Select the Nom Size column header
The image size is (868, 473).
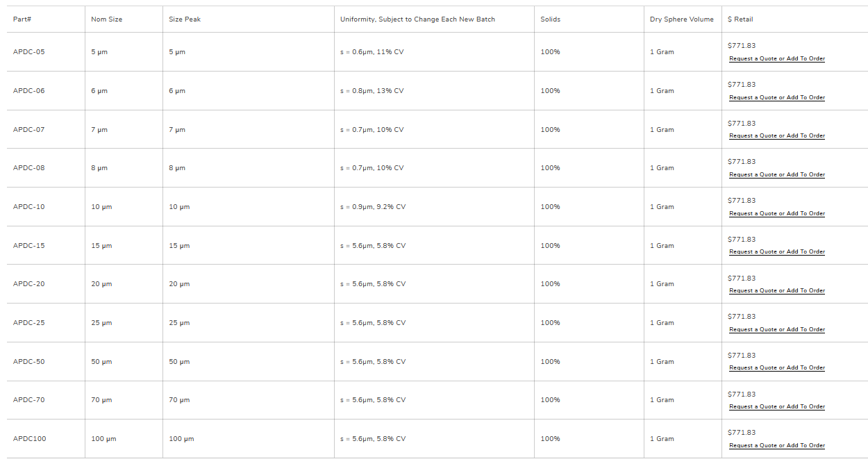pos(106,19)
